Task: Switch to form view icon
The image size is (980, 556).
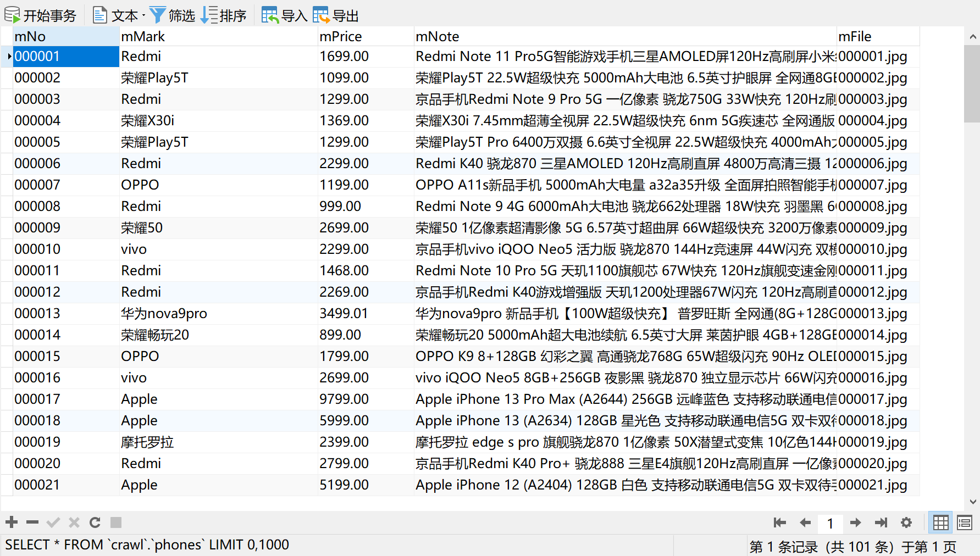Action: tap(965, 522)
